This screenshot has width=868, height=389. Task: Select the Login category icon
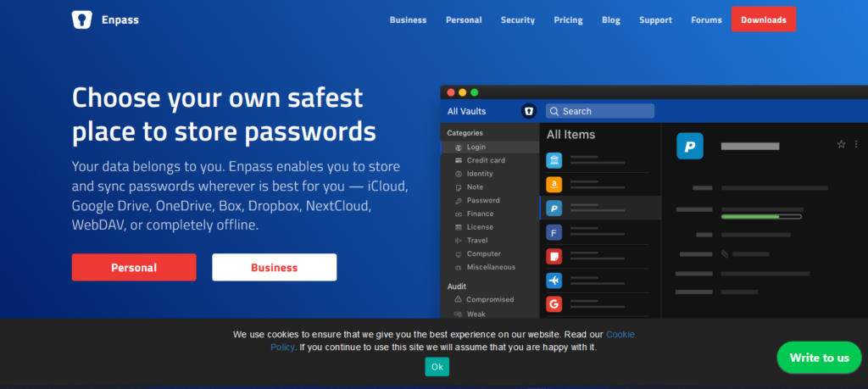coord(458,147)
